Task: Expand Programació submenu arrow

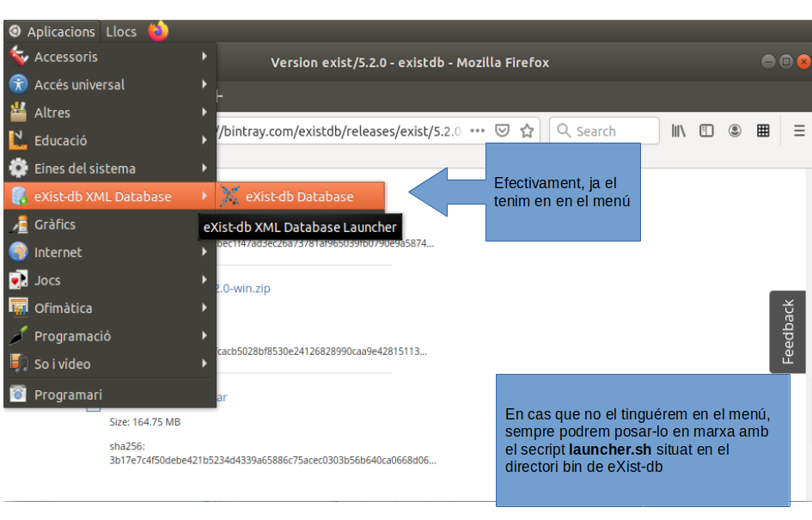Action: (x=205, y=335)
